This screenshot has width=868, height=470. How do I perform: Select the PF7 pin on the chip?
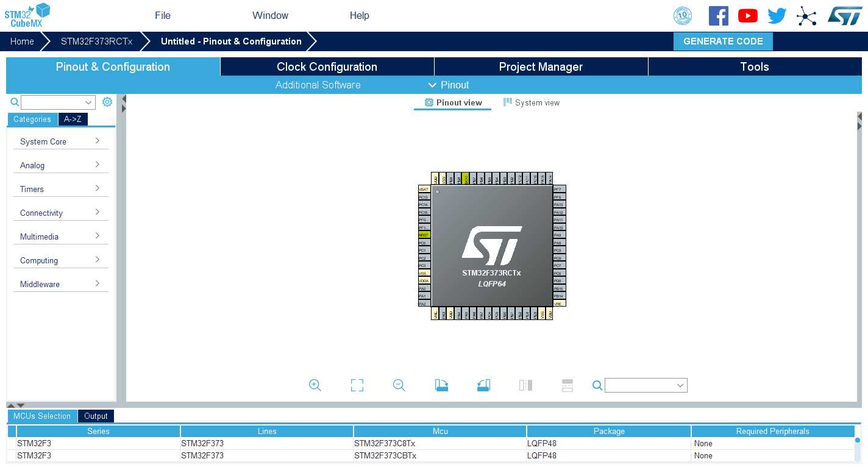(x=559, y=189)
